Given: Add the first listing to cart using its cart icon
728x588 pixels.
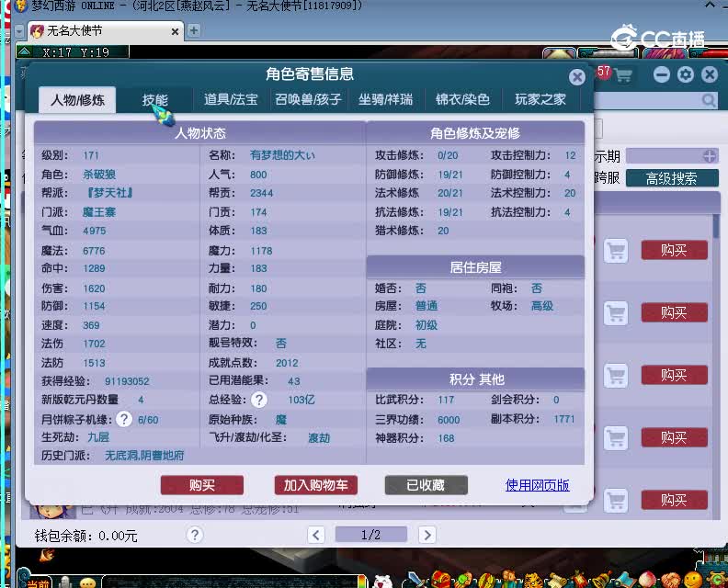Looking at the screenshot, I should tap(616, 251).
